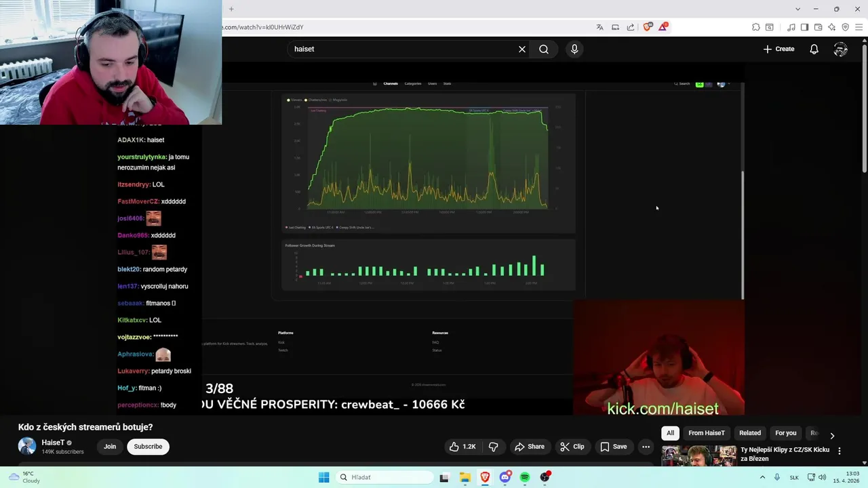Switch the SLK keyboard language indicator
Viewport: 868px width, 488px height.
tap(794, 477)
